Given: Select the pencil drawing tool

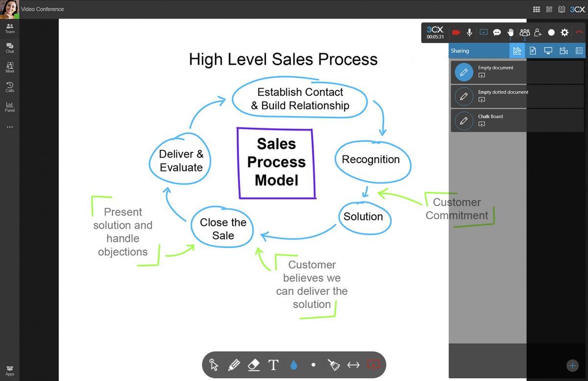Looking at the screenshot, I should [234, 365].
